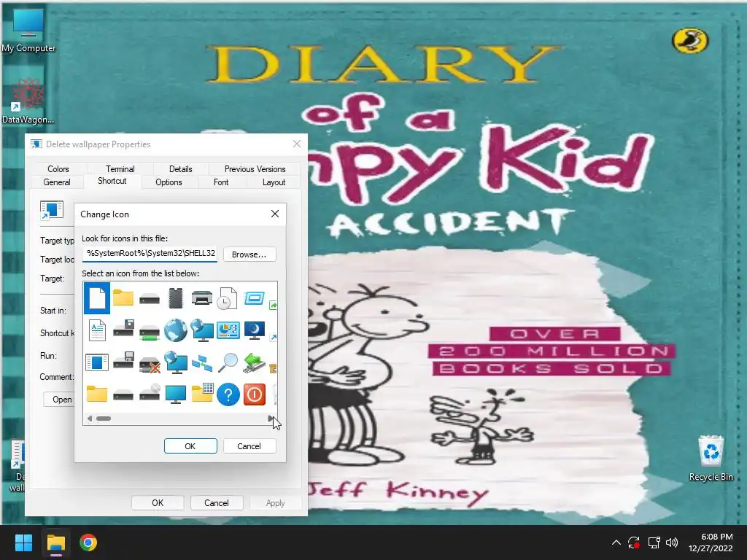Screen dimensions: 747x560
Task: Choose the magnifying glass icon
Action: [x=228, y=362]
